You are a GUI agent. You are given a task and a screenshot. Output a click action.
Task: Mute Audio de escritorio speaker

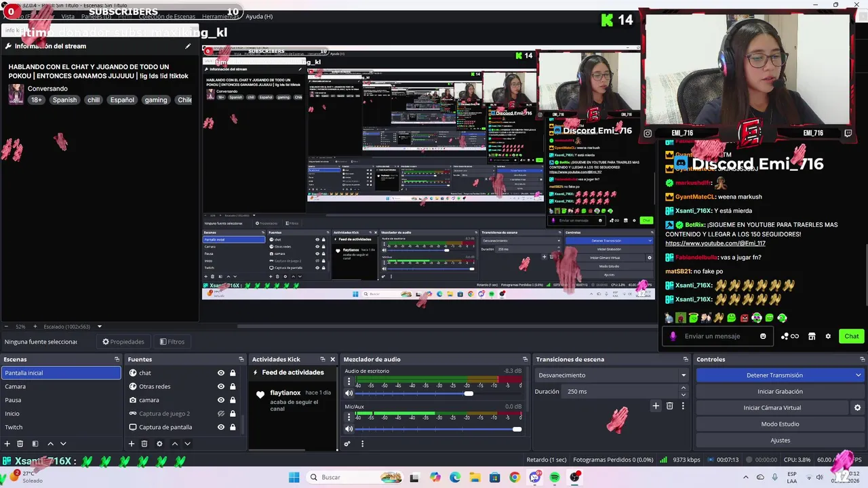click(349, 393)
